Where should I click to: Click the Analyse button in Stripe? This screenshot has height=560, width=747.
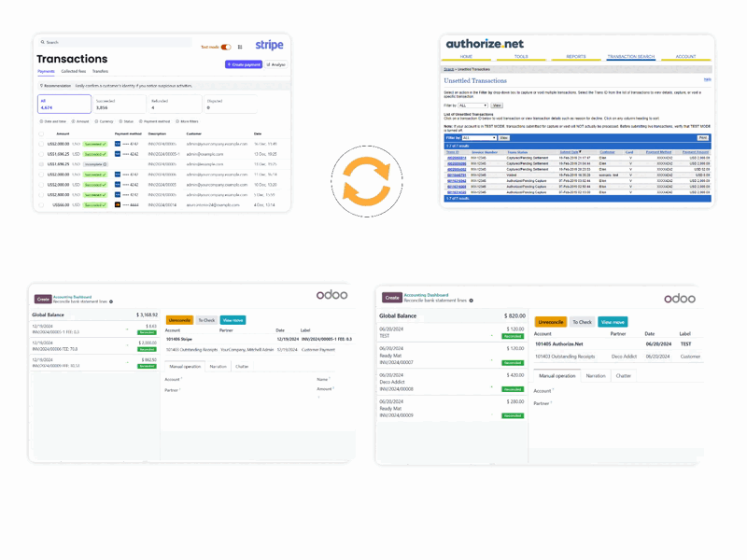click(275, 64)
